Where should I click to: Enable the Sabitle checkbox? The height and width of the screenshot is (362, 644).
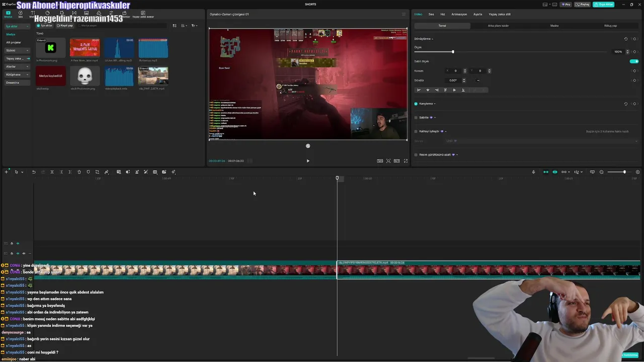click(416, 118)
